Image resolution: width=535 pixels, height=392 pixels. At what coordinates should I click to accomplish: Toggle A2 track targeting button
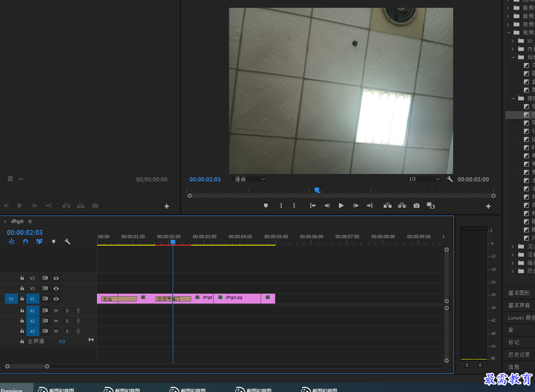click(x=32, y=321)
